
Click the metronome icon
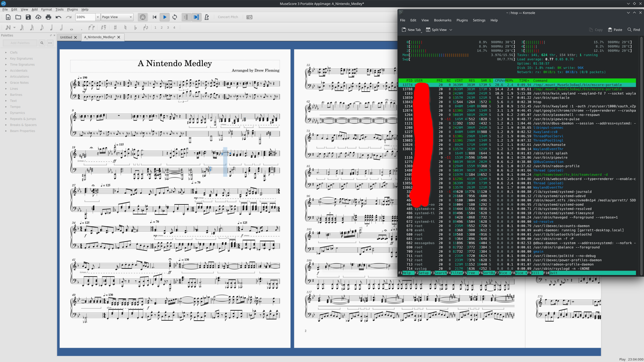coord(206,17)
